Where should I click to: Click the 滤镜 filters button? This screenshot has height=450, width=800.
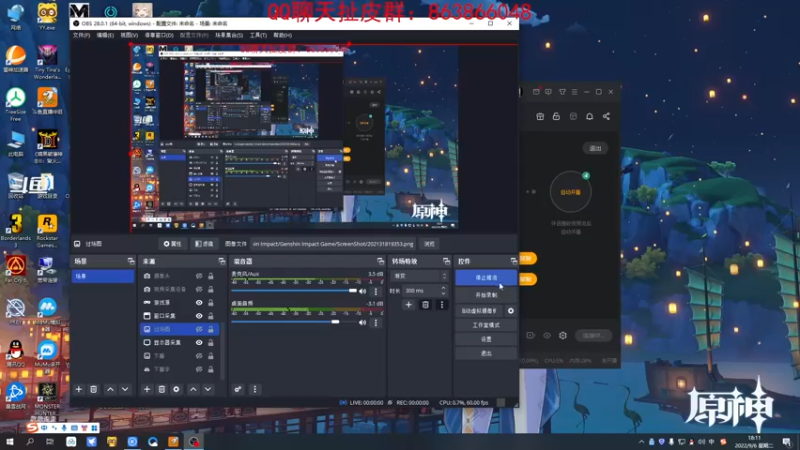click(205, 244)
